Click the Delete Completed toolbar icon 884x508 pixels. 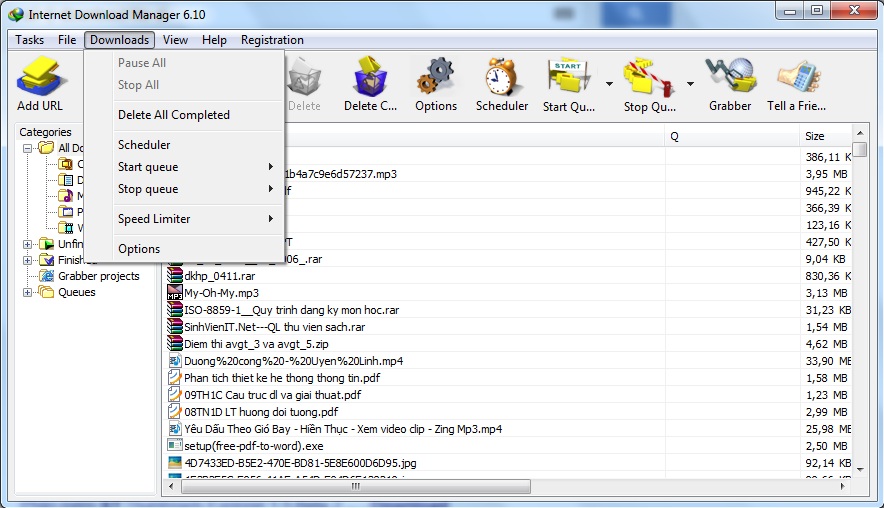click(370, 76)
